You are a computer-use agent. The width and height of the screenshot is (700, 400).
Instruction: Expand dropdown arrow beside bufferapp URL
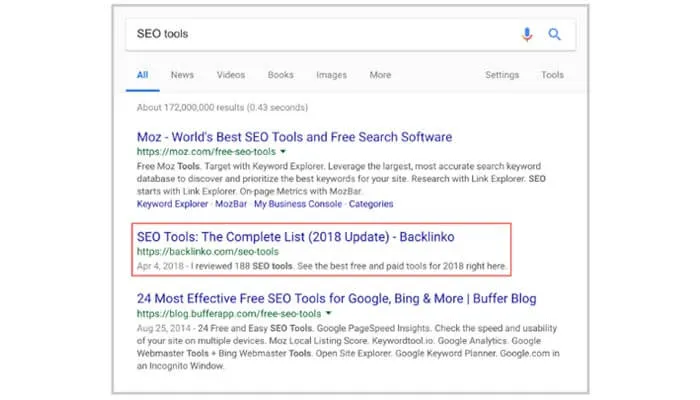329,313
